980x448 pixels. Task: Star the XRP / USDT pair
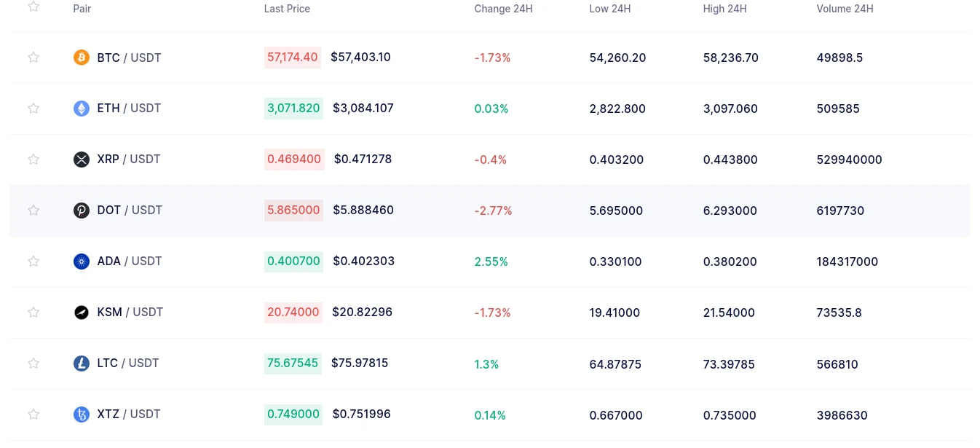tap(33, 160)
